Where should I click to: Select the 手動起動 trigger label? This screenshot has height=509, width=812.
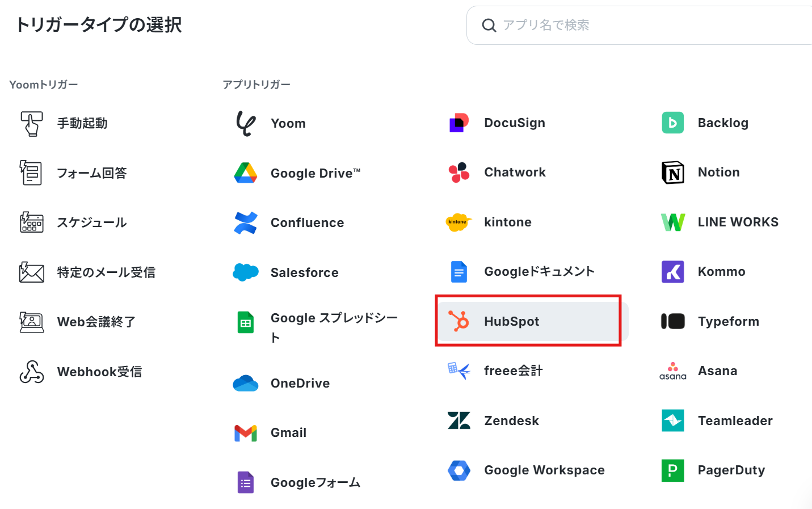[x=82, y=123]
